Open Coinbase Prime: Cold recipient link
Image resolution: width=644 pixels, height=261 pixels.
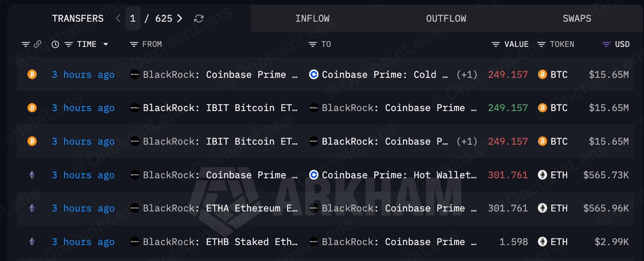[385, 75]
